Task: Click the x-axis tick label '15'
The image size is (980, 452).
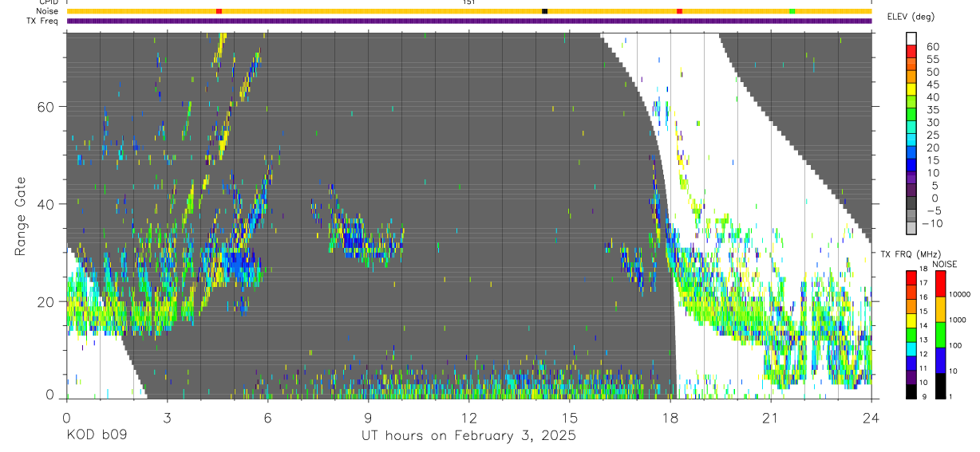Action: (x=569, y=418)
